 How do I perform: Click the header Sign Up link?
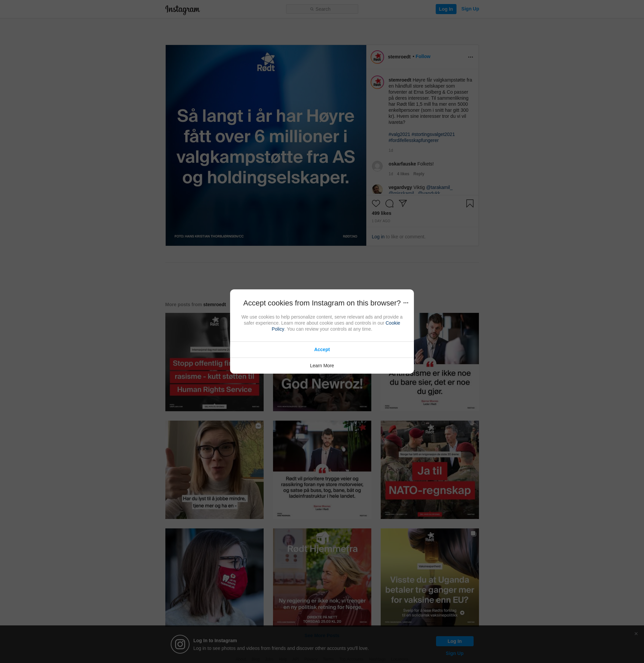470,9
